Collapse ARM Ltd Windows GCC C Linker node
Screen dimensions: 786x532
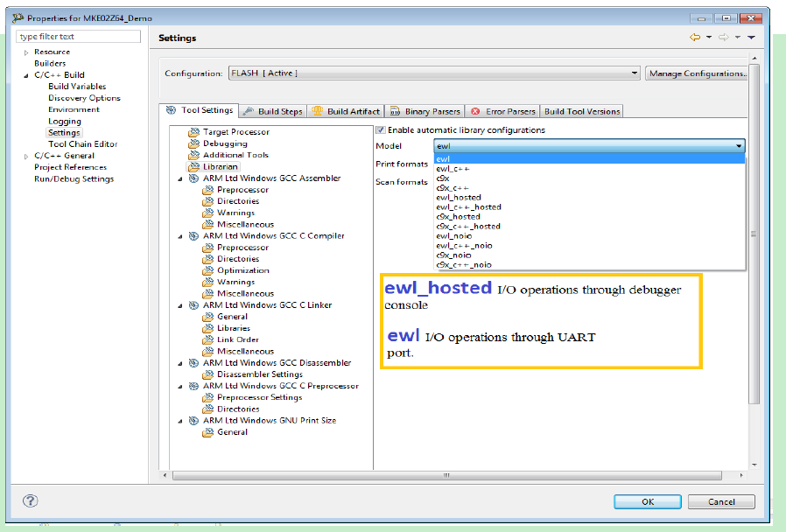[180, 305]
